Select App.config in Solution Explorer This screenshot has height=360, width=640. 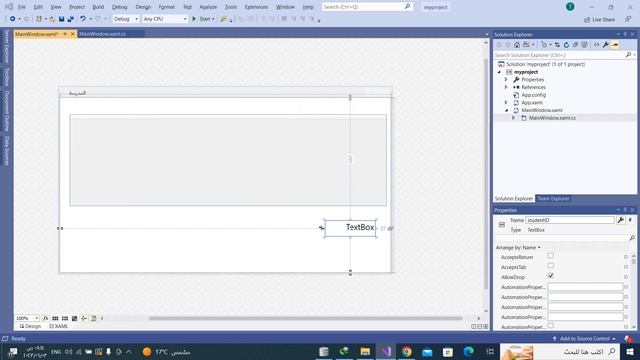click(533, 95)
